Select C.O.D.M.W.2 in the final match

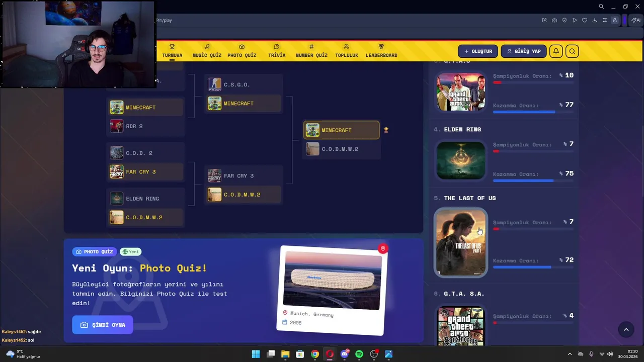tap(342, 149)
